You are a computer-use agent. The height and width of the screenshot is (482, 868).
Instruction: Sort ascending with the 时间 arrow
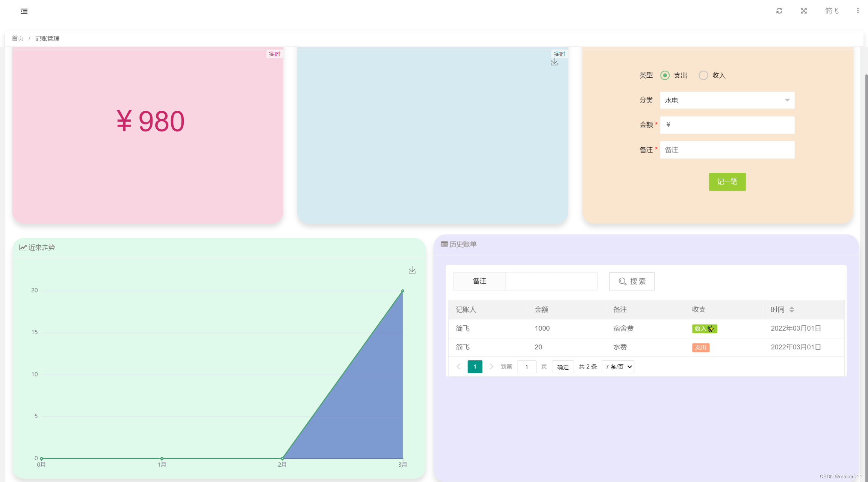click(792, 307)
